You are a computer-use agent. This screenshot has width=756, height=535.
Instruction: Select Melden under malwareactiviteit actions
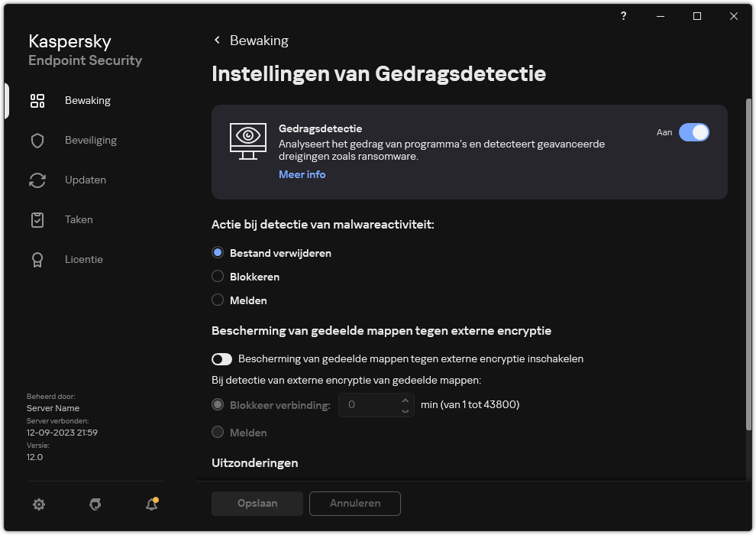(218, 300)
